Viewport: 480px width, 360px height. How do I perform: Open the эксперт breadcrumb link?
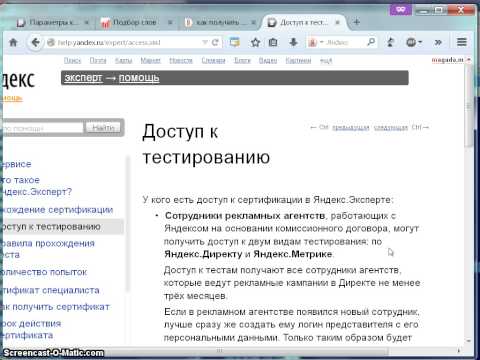tap(83, 78)
